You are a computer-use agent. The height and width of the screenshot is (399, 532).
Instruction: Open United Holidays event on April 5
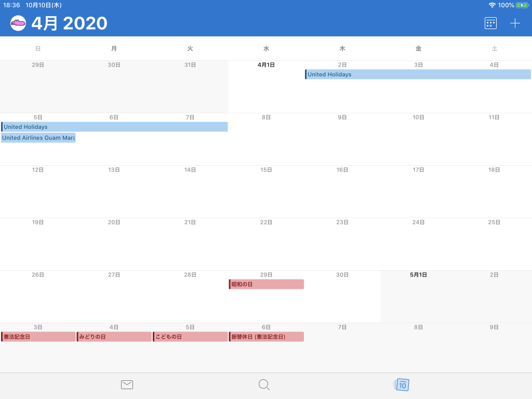pos(114,127)
